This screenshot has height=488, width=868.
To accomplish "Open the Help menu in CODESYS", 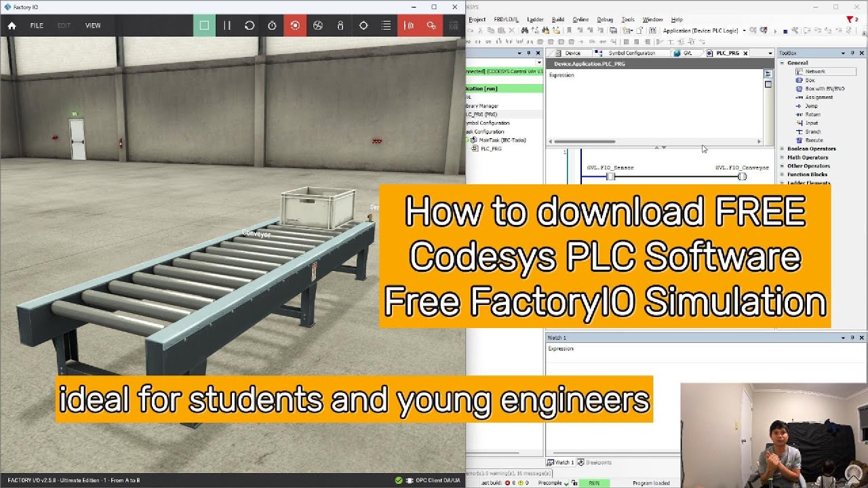I will (677, 20).
